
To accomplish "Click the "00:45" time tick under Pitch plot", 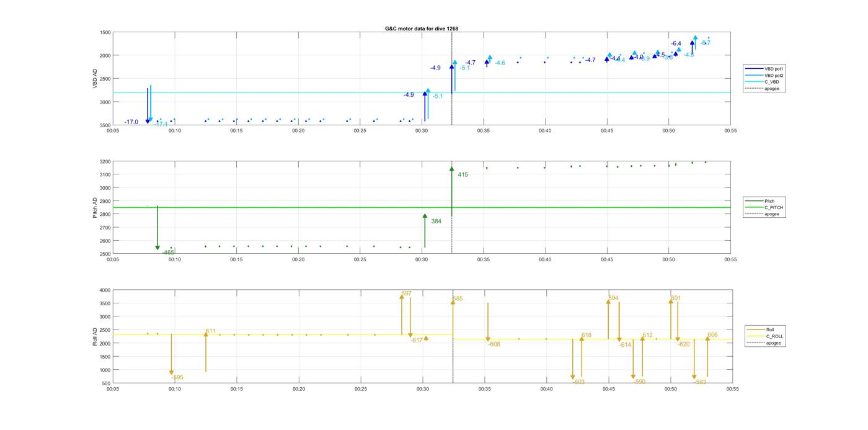I will pos(607,260).
